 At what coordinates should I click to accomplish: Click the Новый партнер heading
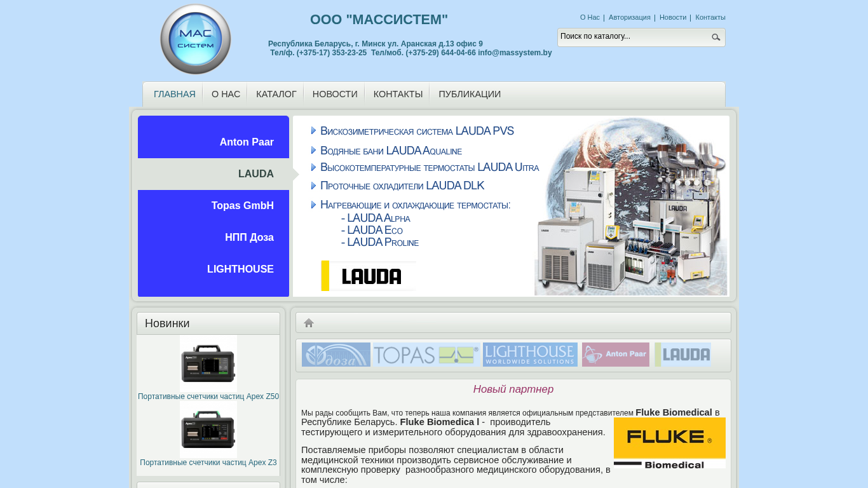point(513,389)
